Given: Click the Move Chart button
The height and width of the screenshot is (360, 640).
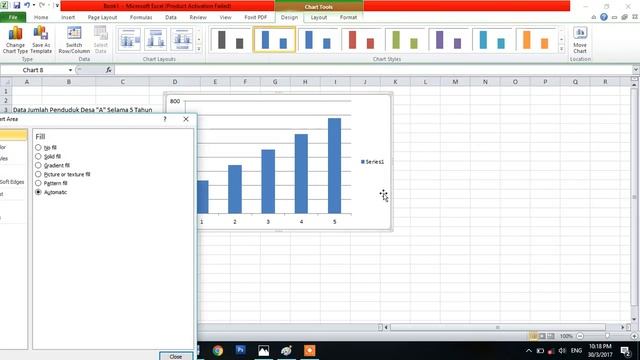Looking at the screenshot, I should coord(580,40).
